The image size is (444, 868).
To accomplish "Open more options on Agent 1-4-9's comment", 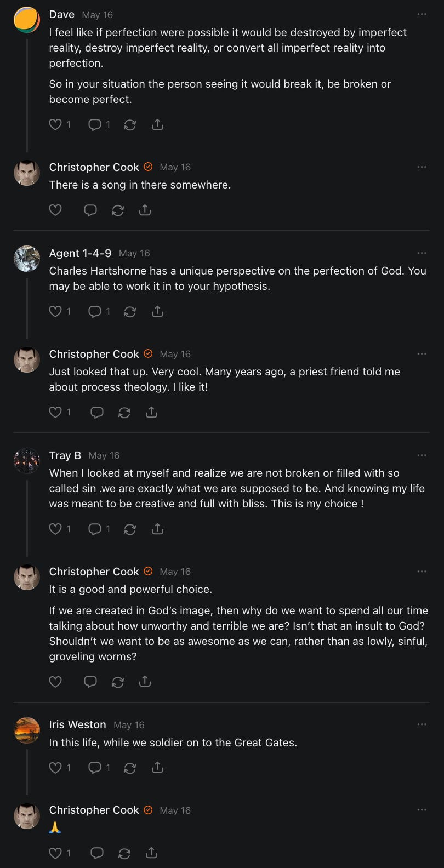I will [422, 253].
